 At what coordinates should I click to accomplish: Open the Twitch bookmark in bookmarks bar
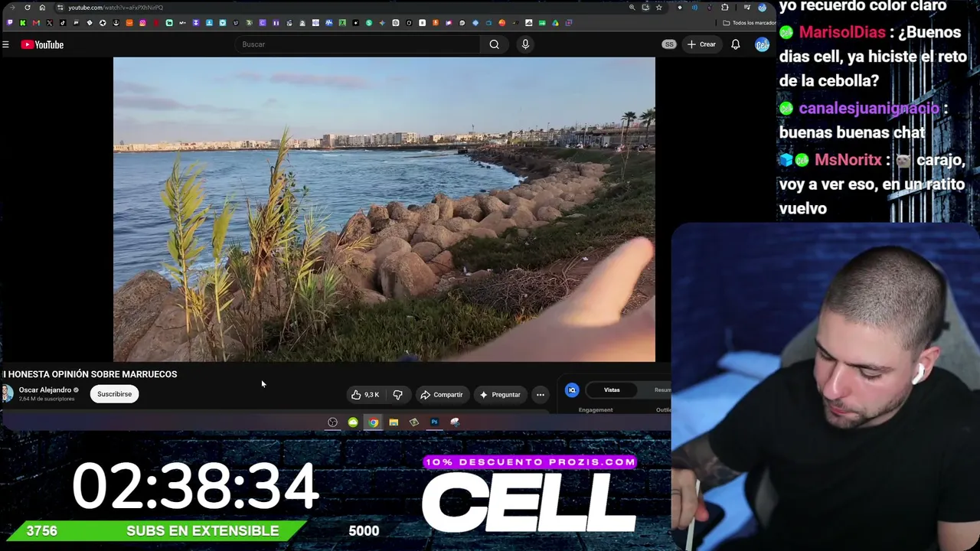coord(9,23)
